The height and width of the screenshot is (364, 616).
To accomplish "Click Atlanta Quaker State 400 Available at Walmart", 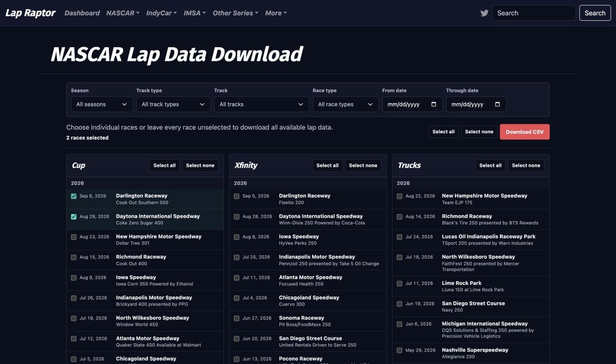I will 145,341.
